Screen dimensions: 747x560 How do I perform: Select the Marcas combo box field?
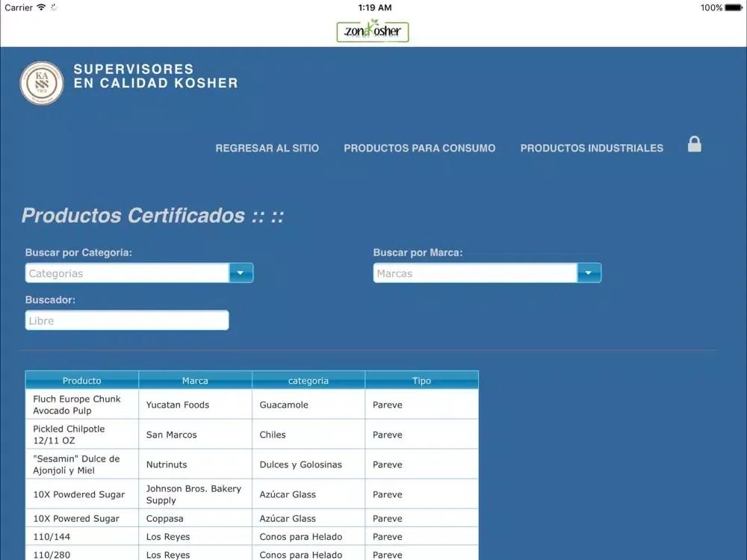[x=475, y=273]
